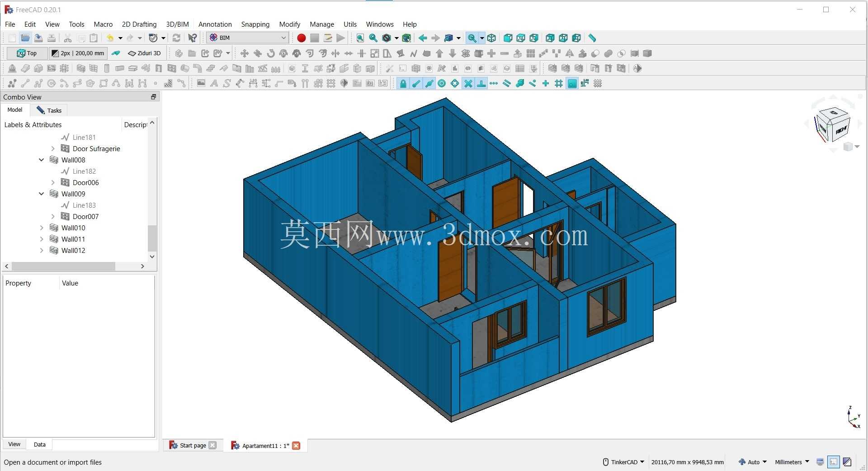The height and width of the screenshot is (471, 868).
Task: Open the BIM workbench dropdown
Action: click(248, 38)
